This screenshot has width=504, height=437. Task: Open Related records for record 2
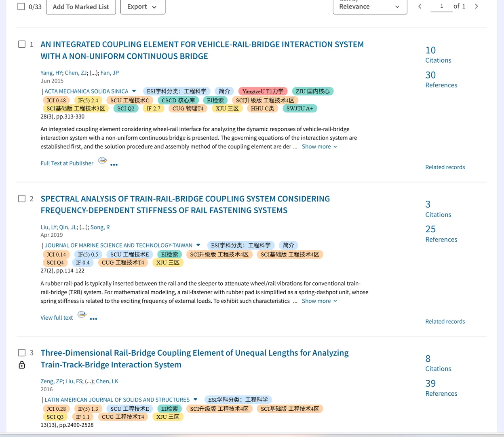coord(445,322)
